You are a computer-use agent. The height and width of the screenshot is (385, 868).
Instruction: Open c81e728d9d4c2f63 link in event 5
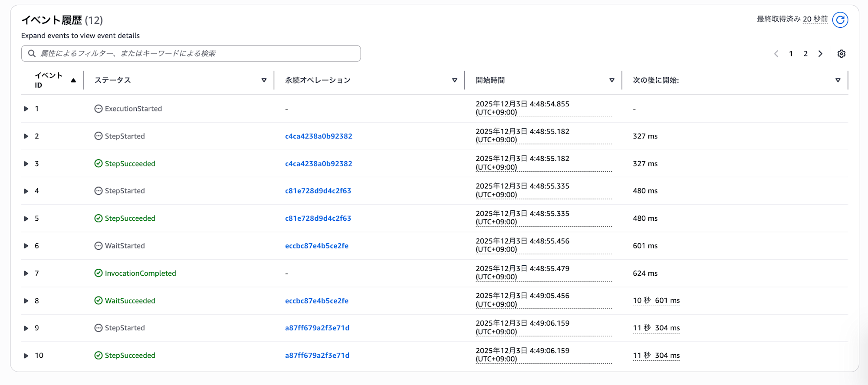(x=318, y=218)
